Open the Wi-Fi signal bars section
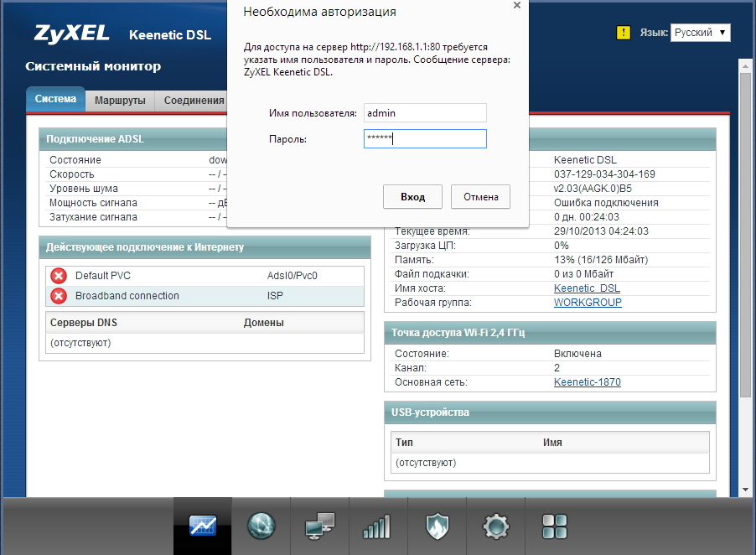 (377, 526)
